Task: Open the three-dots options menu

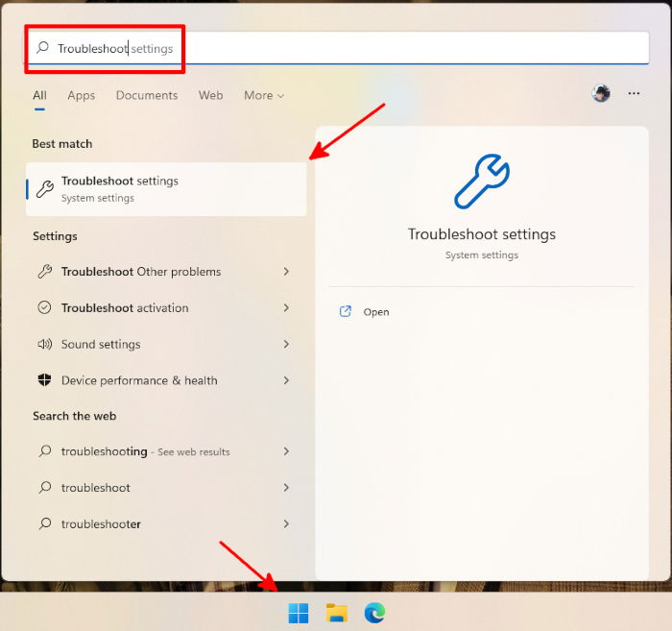Action: pos(634,93)
